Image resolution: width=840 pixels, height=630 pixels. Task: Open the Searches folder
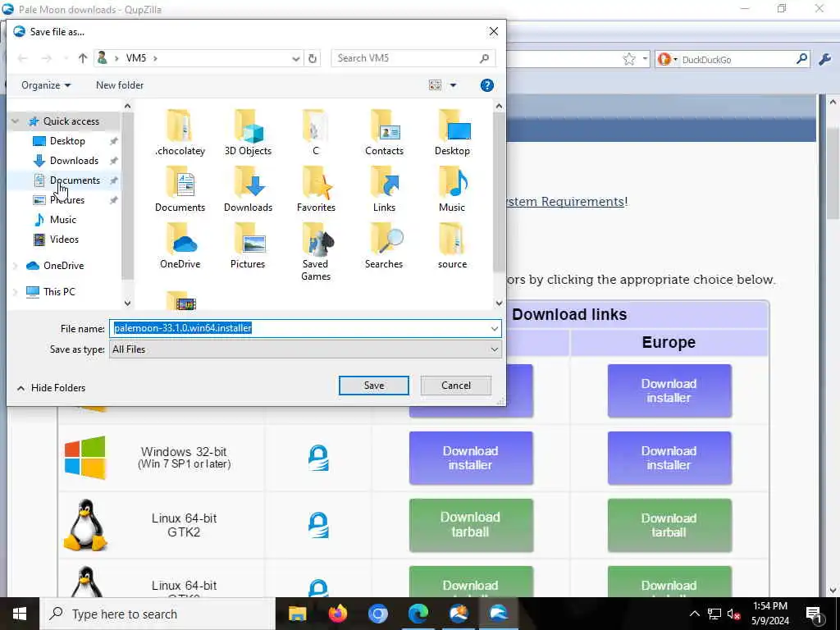point(384,246)
